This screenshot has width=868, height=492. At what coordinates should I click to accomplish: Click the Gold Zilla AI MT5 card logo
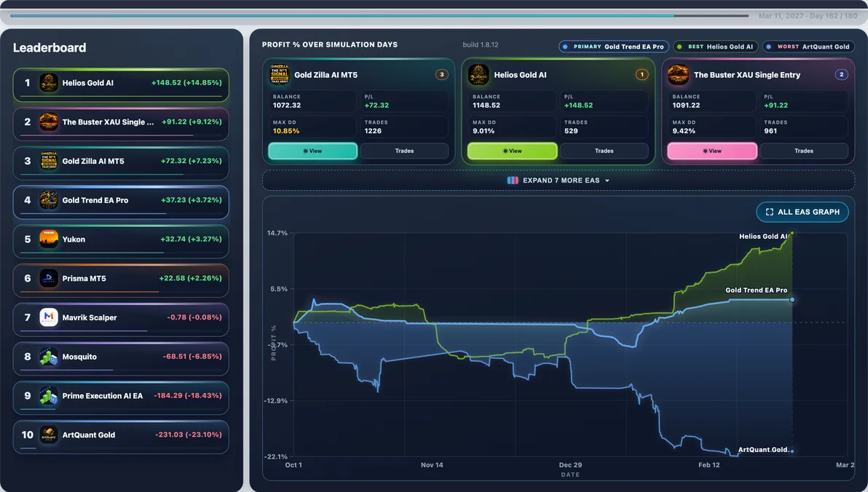pos(280,75)
